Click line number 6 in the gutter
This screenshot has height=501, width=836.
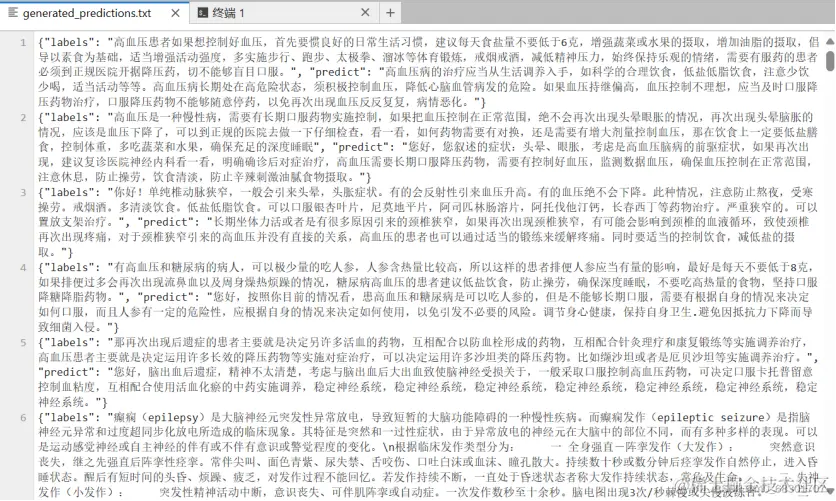pyautogui.click(x=23, y=418)
